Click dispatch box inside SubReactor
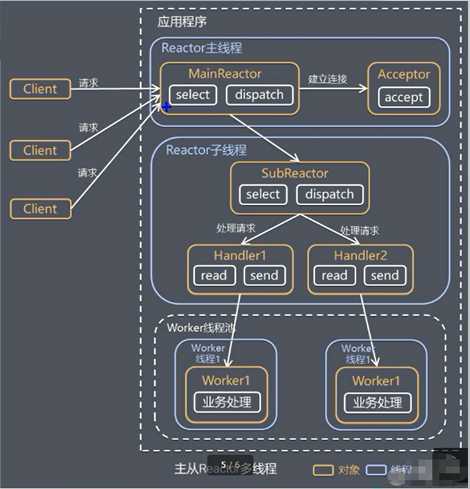Screen dimensions: 470x489 (x=330, y=194)
